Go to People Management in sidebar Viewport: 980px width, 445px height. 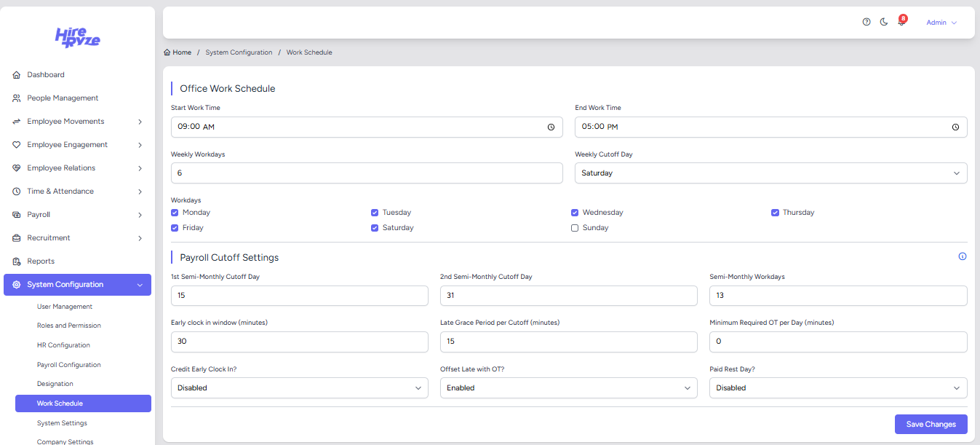coord(63,98)
